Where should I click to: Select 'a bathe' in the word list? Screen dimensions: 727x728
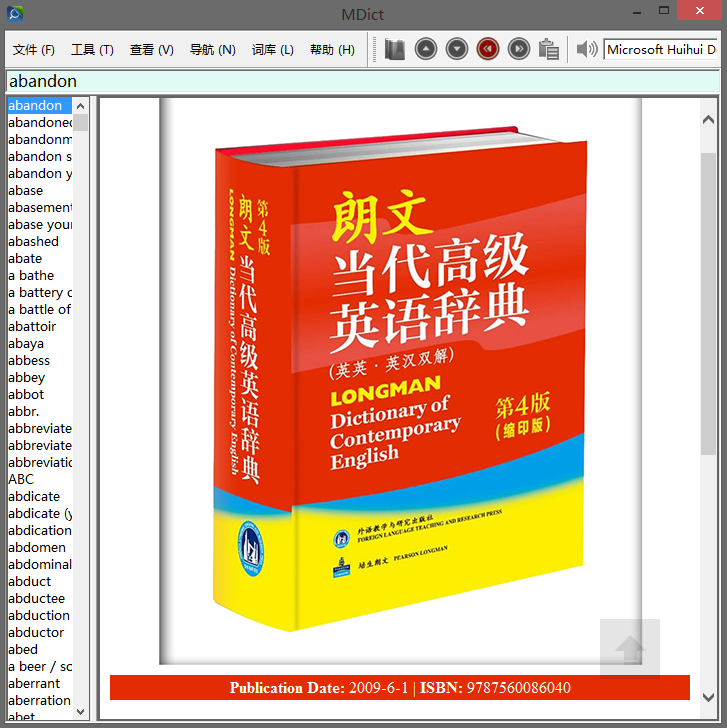pyautogui.click(x=40, y=275)
